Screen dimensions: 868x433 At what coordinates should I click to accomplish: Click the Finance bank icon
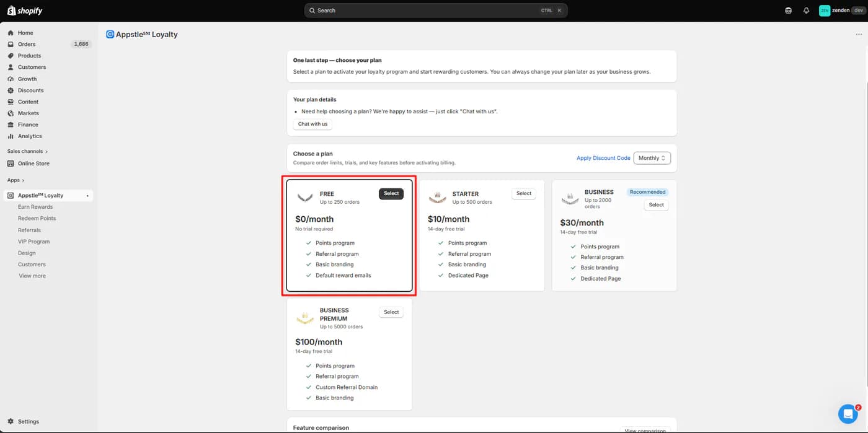(11, 125)
